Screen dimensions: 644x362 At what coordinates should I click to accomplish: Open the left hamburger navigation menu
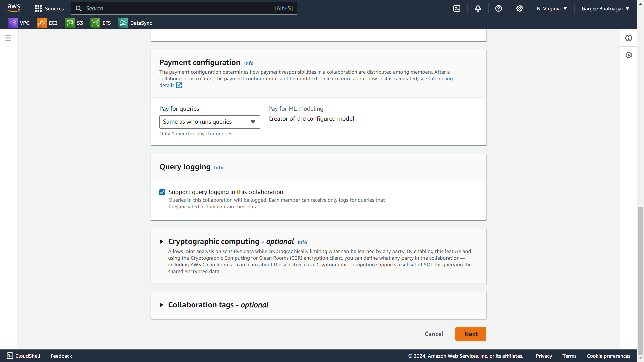tap(8, 38)
